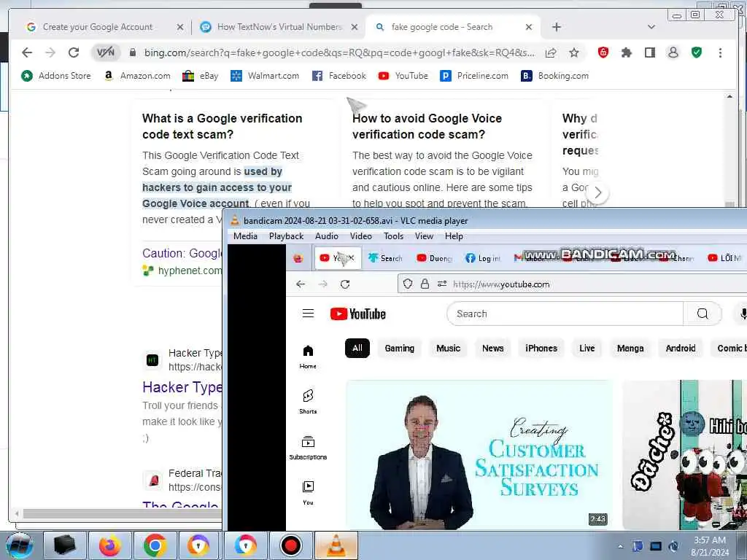The image size is (747, 560).
Task: Go back in Chrome browser
Action: tap(27, 52)
